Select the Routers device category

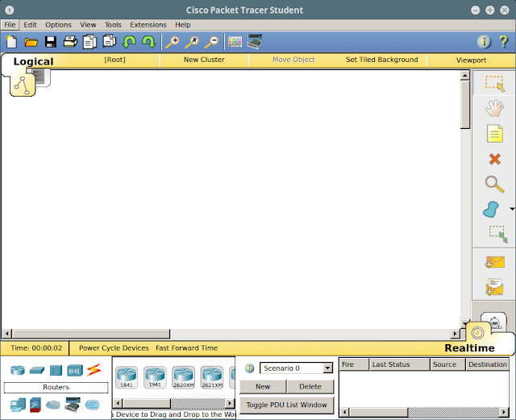click(x=18, y=370)
